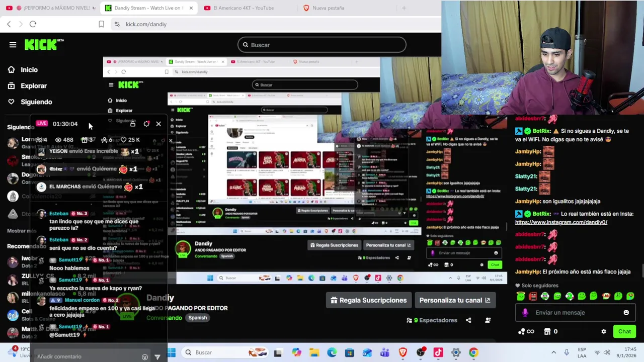Insert the red angry face emote
Image resolution: width=644 pixels, height=362 pixels.
(x=533, y=297)
